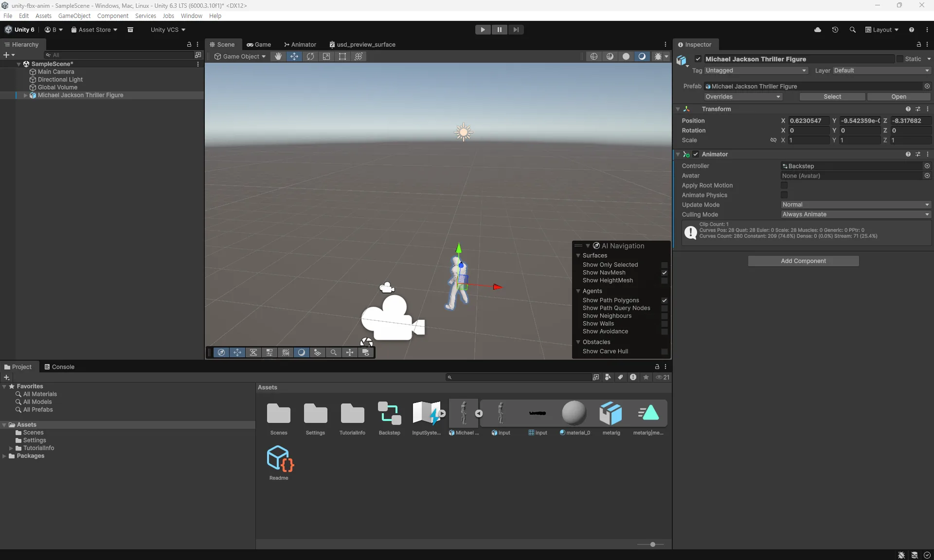This screenshot has width=934, height=560.
Task: Expand Michael Jackson Thriller Figure in Hierarchy
Action: coord(25,95)
